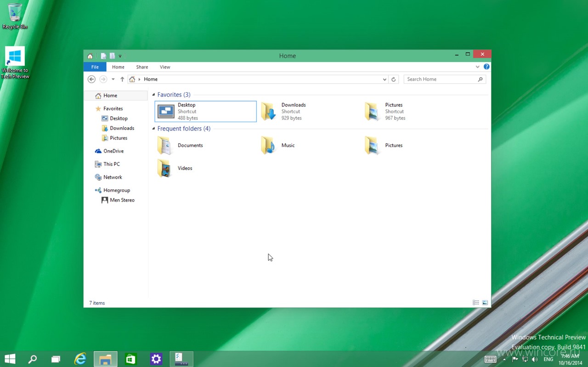This screenshot has height=367, width=588.
Task: Open Customize Quick Access Toolbar dropdown
Action: click(120, 56)
